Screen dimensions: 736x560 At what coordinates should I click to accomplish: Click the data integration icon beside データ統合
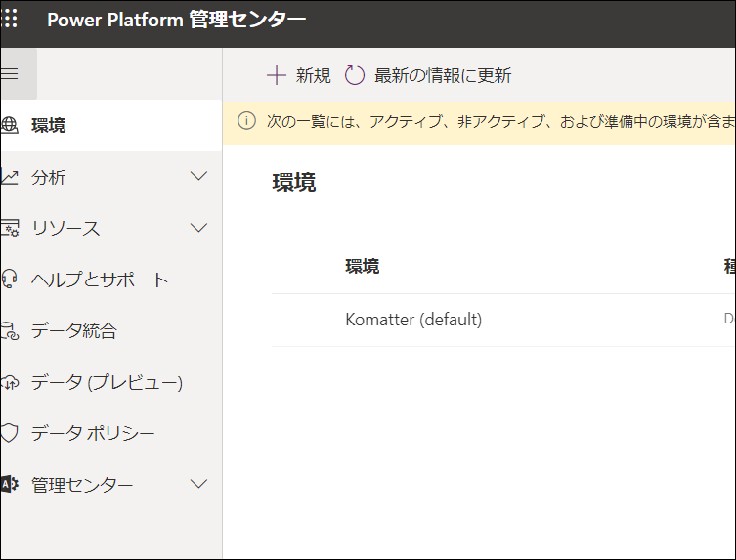(x=10, y=331)
